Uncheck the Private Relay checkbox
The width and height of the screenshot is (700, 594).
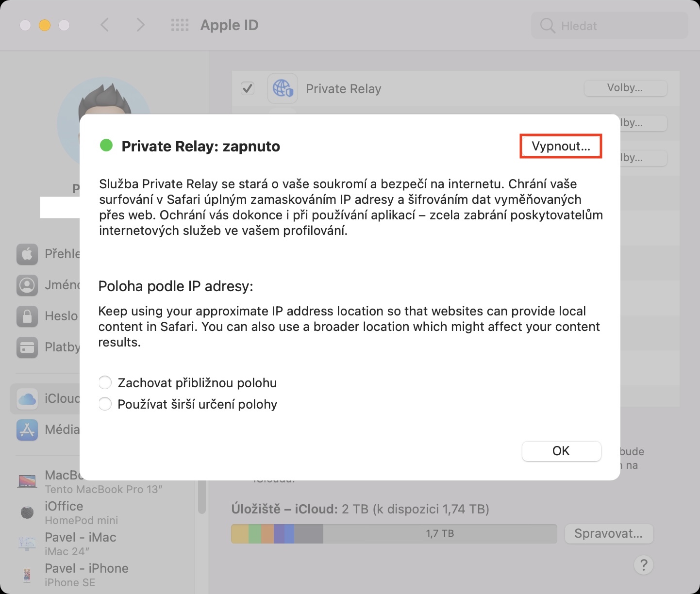pyautogui.click(x=248, y=88)
